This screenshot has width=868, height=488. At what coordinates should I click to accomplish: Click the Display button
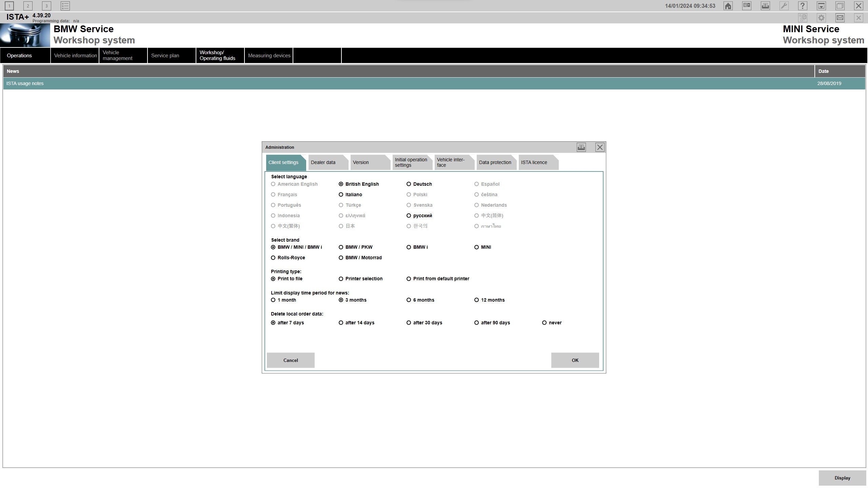842,478
